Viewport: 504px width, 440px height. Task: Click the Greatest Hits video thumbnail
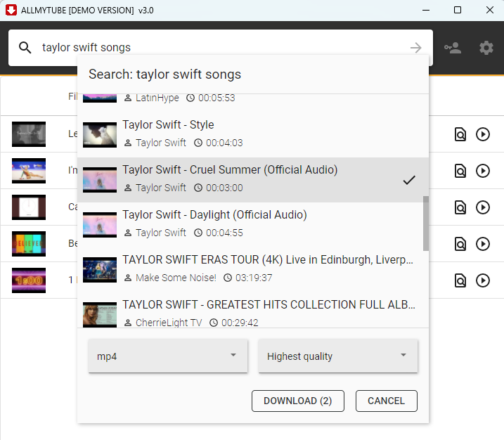pyautogui.click(x=100, y=315)
